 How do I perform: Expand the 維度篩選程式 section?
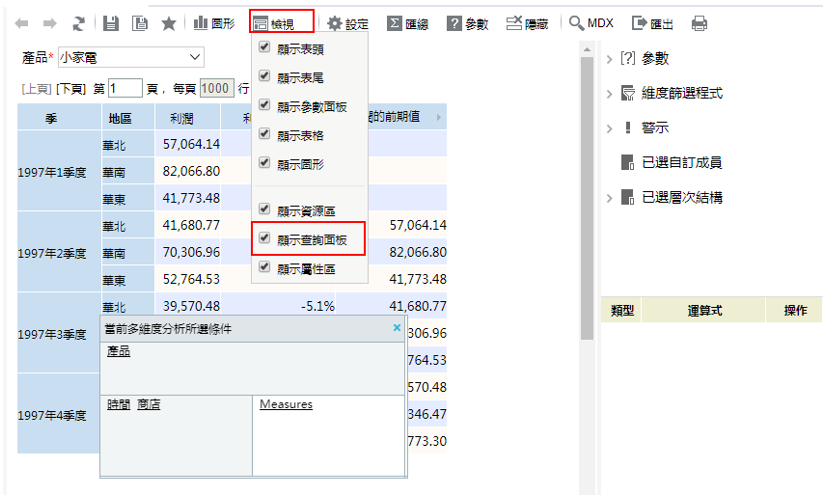[610, 94]
